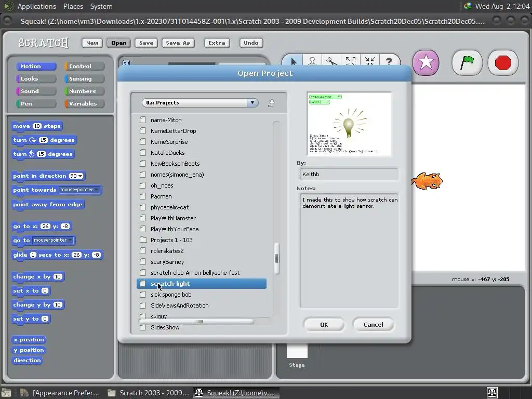
Task: Click the By author field Keithb
Action: coord(349,175)
